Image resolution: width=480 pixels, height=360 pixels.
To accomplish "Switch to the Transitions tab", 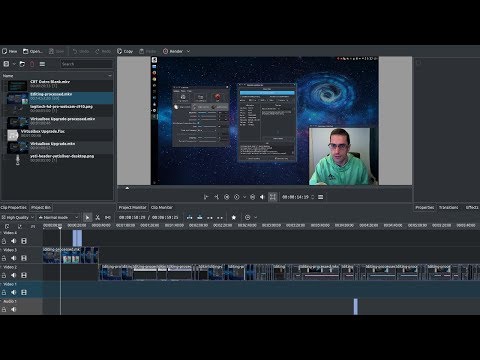I will 448,207.
